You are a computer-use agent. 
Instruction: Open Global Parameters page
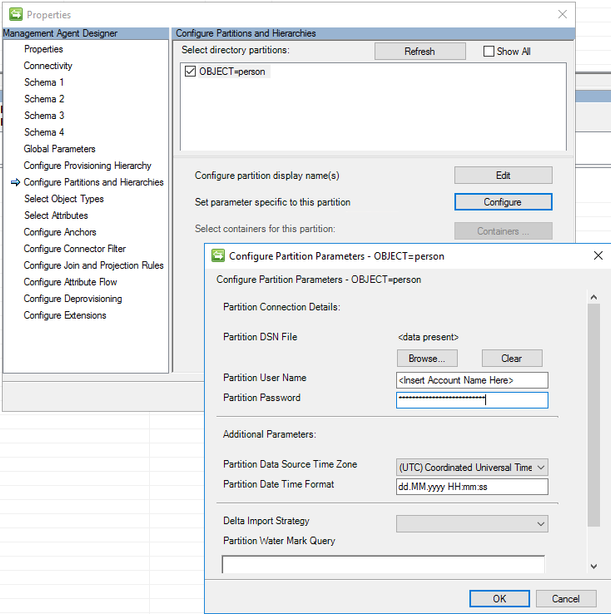pyautogui.click(x=60, y=149)
